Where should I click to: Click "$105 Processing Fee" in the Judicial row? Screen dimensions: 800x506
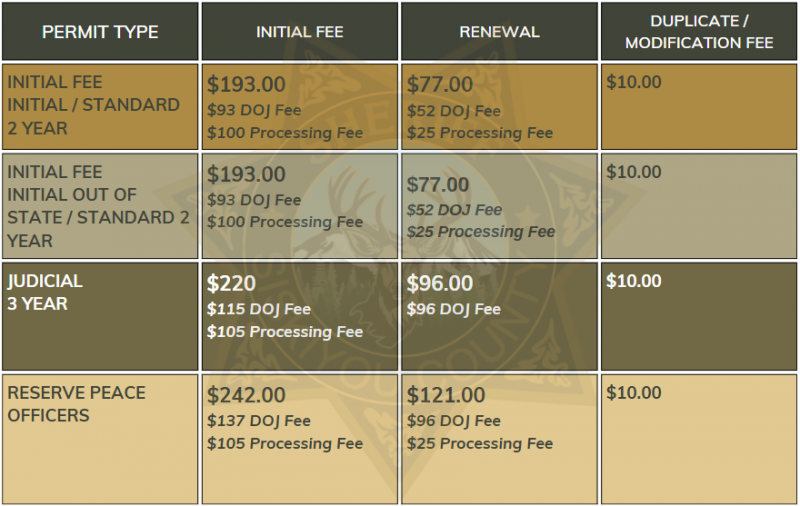click(285, 331)
